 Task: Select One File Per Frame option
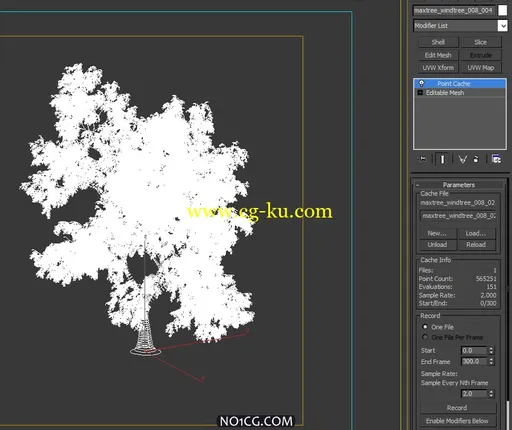coord(425,337)
